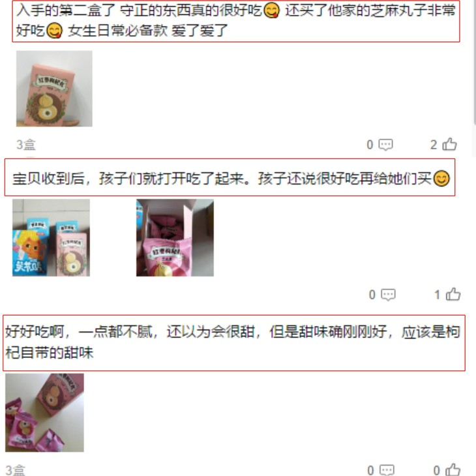Select the review text starting 好好吃啊

coord(234,343)
